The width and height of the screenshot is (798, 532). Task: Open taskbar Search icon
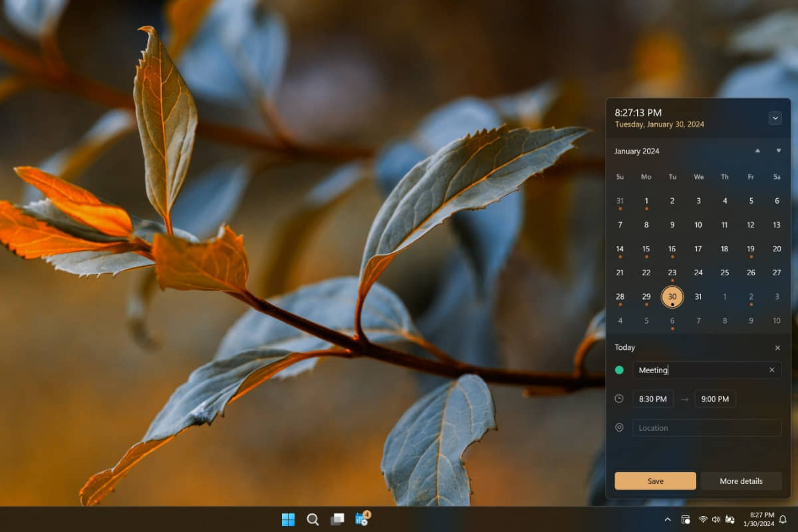[313, 519]
